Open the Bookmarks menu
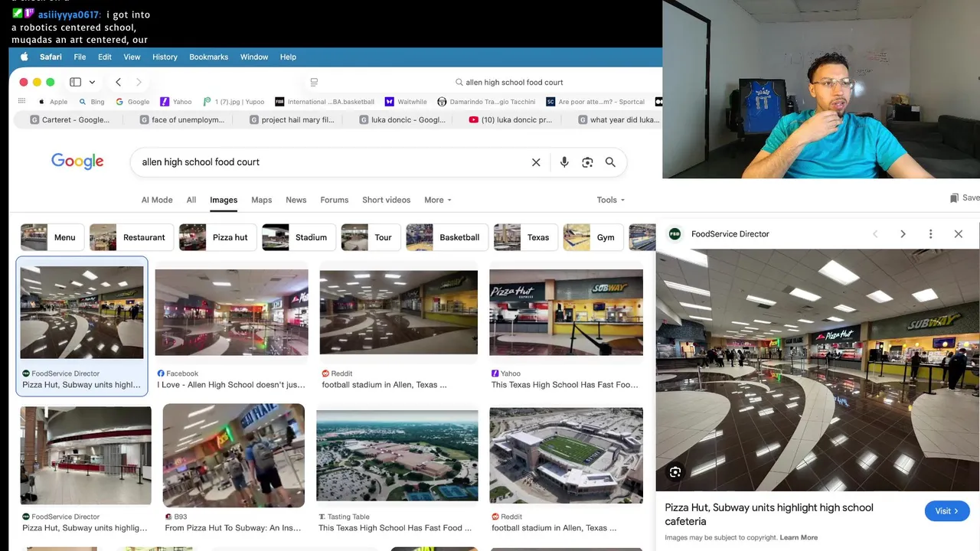 coord(209,57)
